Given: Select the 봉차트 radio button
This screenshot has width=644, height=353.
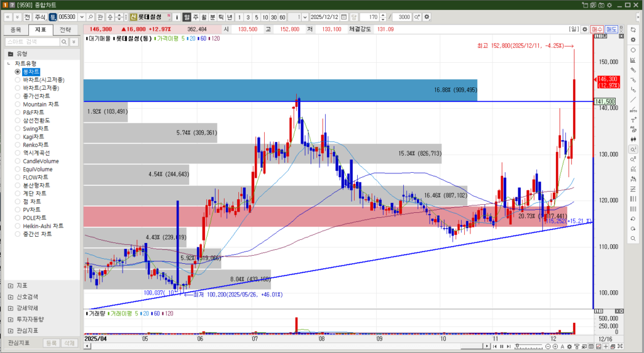Looking at the screenshot, I should (x=18, y=72).
